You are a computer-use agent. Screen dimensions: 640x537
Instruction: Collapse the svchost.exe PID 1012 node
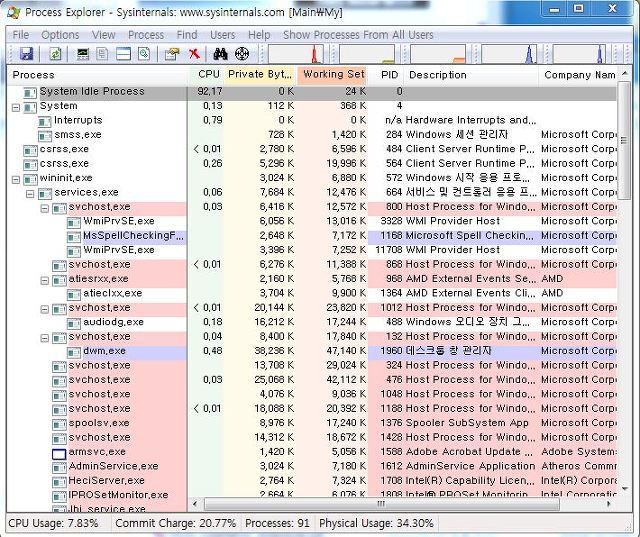click(45, 310)
